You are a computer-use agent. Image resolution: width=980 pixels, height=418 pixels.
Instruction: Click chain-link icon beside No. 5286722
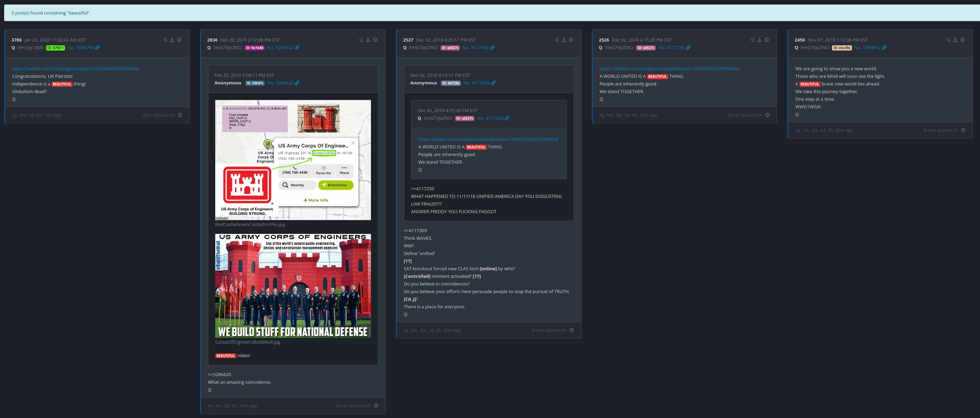tap(297, 47)
